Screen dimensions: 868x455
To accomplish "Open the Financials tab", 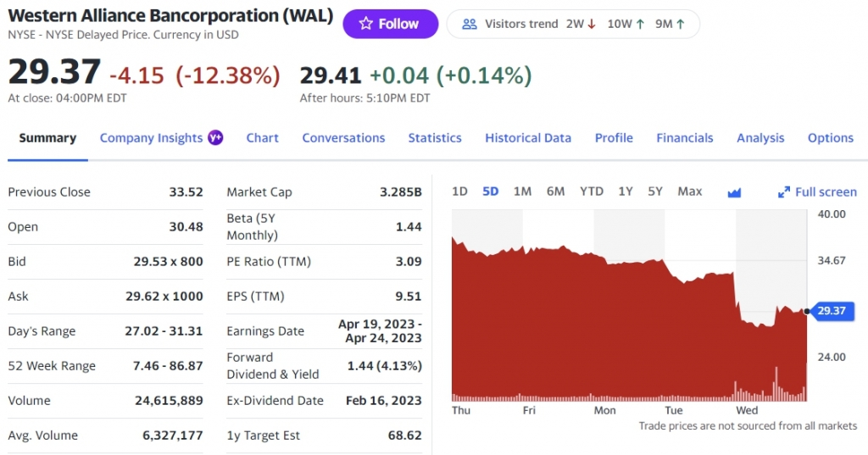I will [685, 138].
